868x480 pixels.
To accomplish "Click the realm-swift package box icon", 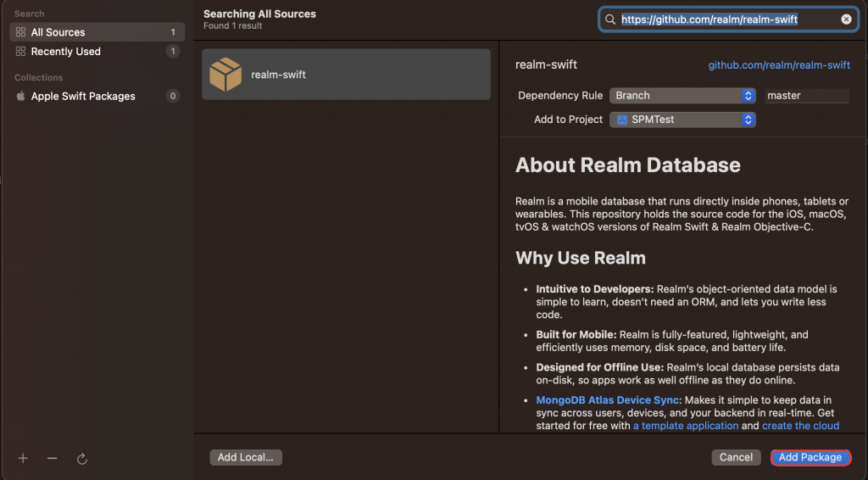I will [x=225, y=75].
